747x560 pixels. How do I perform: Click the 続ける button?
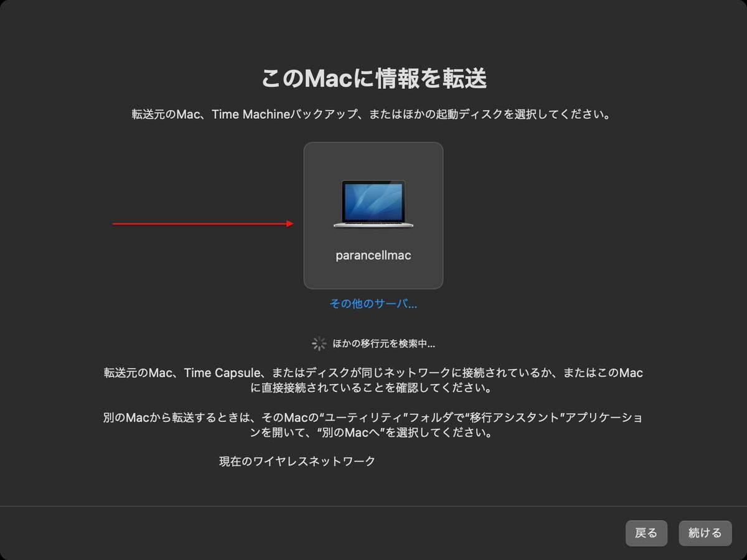pos(705,533)
